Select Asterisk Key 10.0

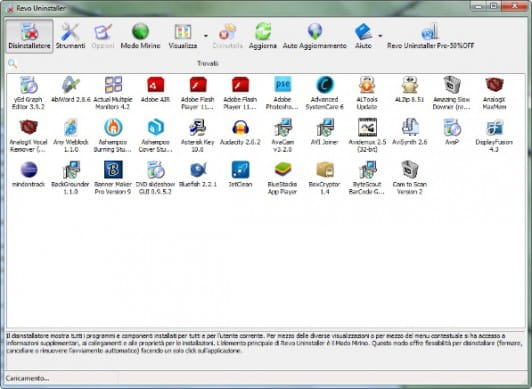197,136
